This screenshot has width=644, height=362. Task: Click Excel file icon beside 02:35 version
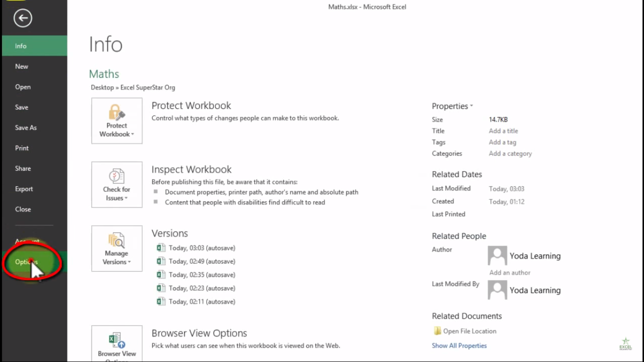click(161, 274)
